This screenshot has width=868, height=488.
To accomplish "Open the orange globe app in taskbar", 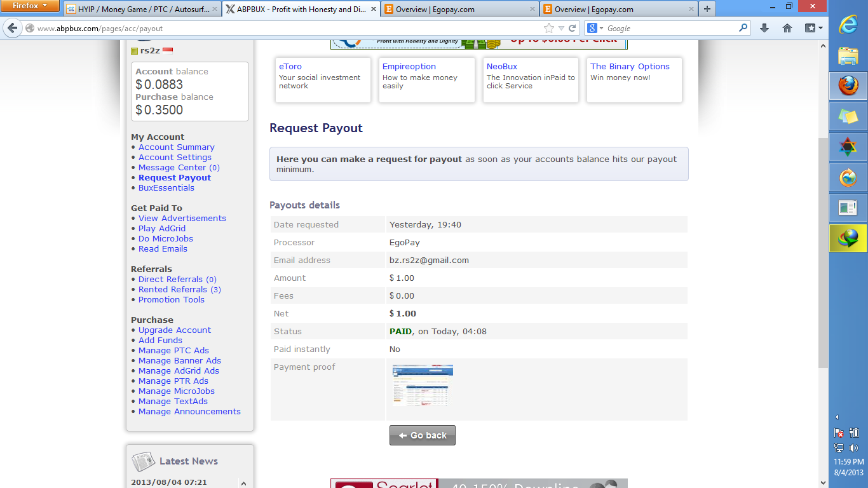I will coord(848,177).
